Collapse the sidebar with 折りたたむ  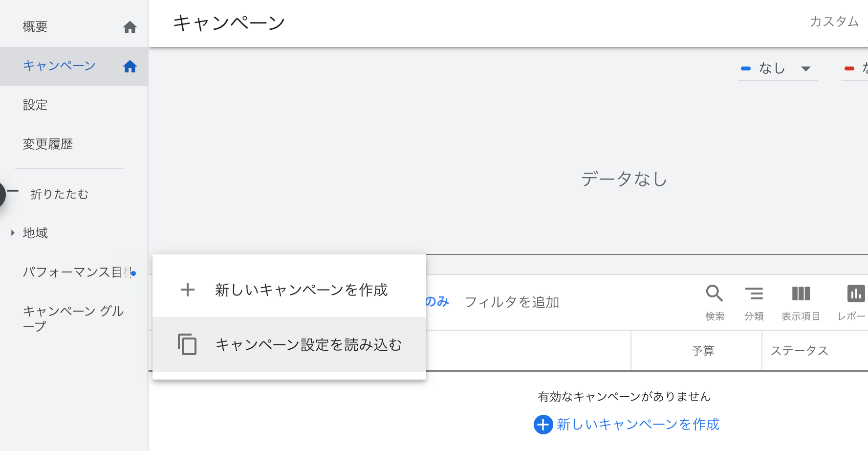point(60,194)
